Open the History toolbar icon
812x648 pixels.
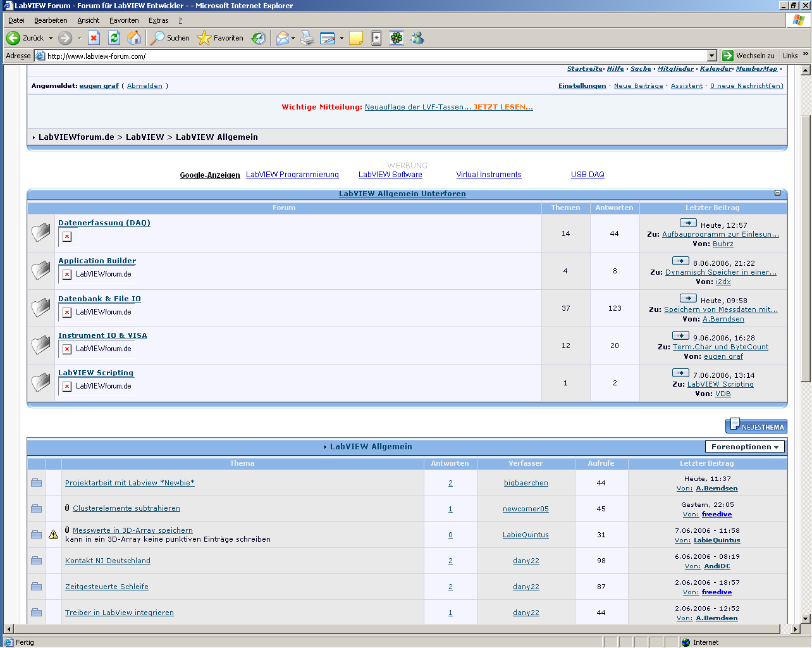point(259,38)
